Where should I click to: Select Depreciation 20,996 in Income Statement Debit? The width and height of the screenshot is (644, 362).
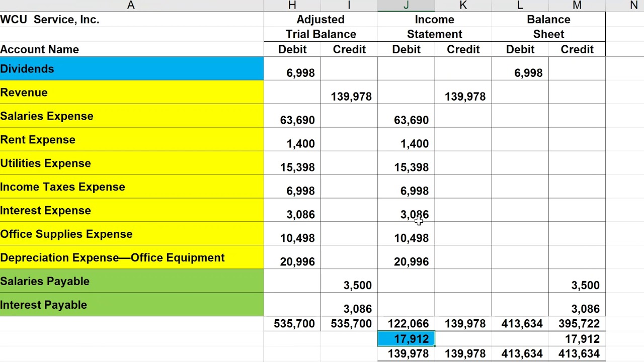[406, 258]
